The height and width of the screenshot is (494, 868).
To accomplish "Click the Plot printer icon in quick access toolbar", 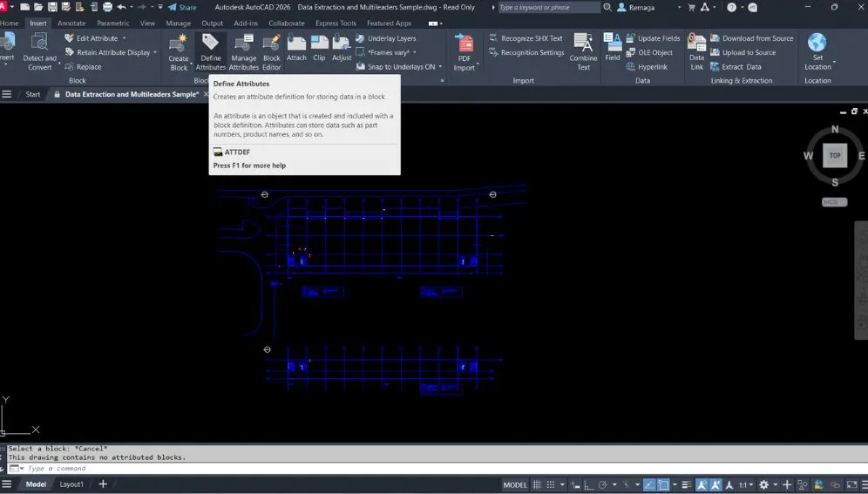I will [107, 7].
